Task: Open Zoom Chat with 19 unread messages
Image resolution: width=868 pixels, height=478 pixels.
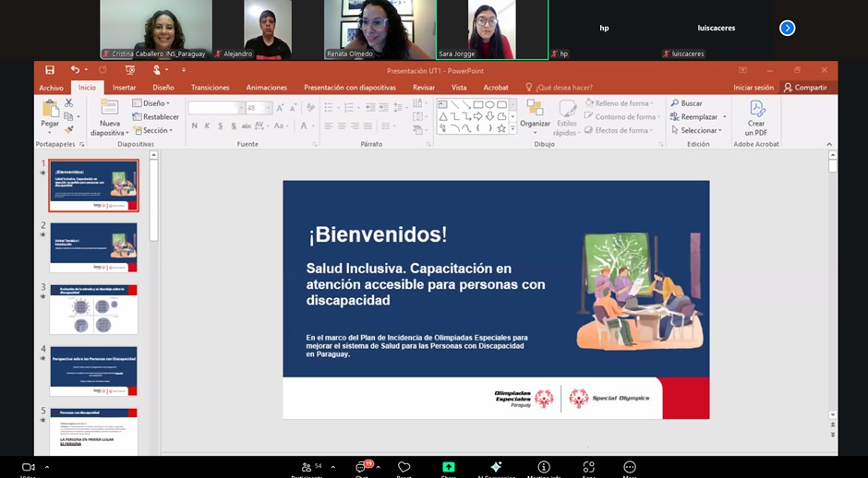Action: point(362,467)
